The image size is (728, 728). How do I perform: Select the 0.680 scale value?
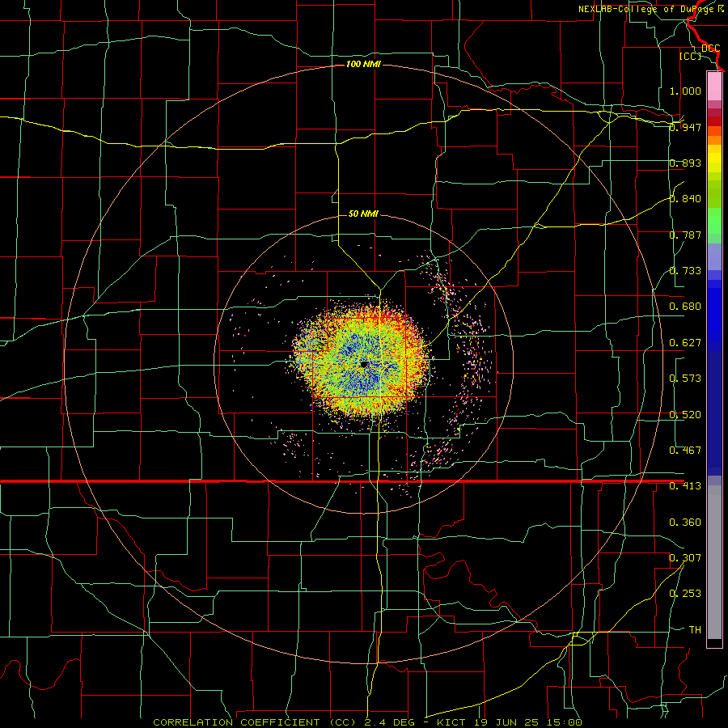coord(685,307)
